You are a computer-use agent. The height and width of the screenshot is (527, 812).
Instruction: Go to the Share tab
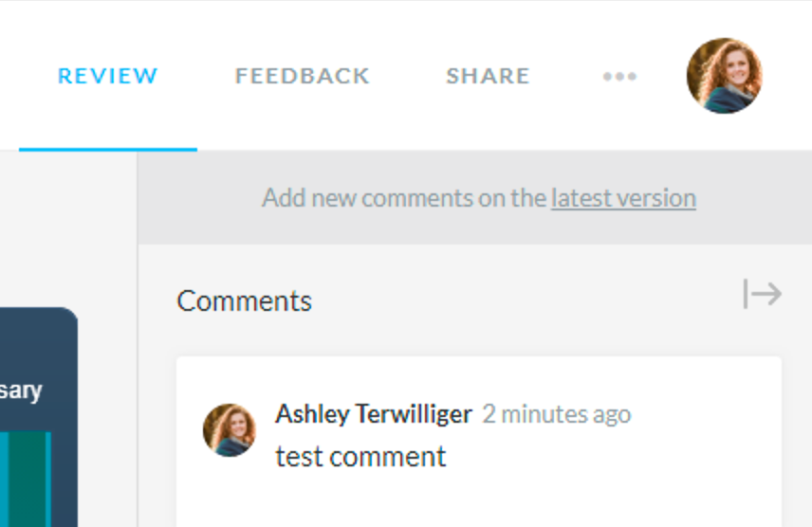pyautogui.click(x=488, y=76)
